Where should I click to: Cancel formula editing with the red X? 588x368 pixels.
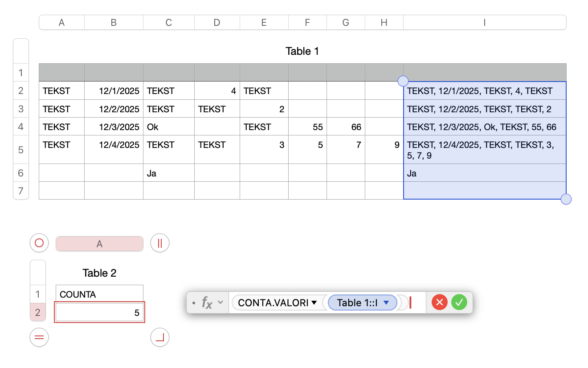point(439,303)
